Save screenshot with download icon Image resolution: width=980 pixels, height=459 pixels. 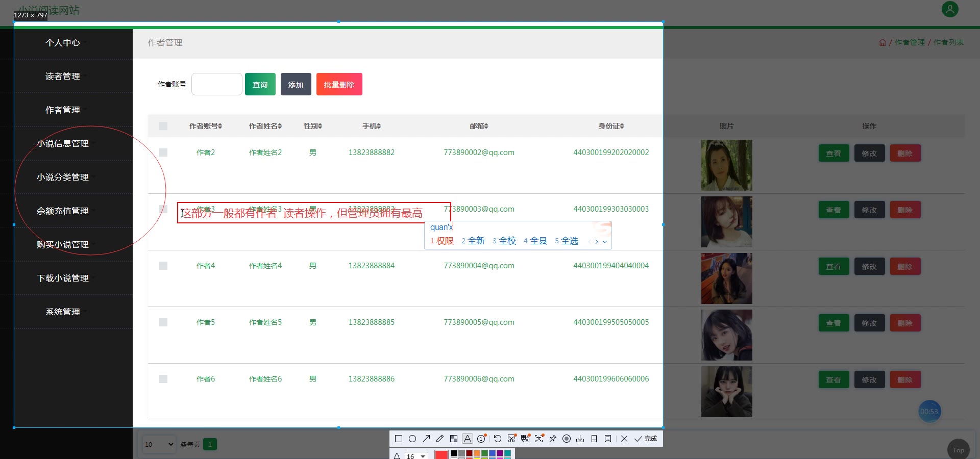click(580, 439)
